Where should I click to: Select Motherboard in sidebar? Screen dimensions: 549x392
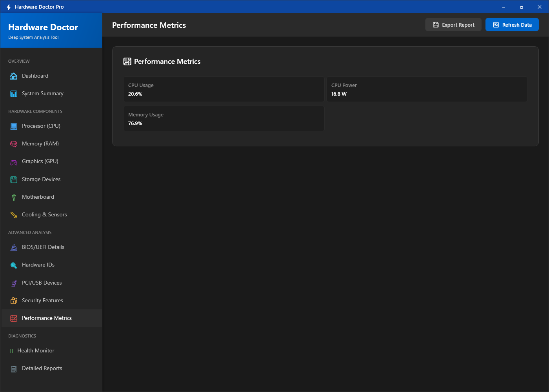pos(51,197)
